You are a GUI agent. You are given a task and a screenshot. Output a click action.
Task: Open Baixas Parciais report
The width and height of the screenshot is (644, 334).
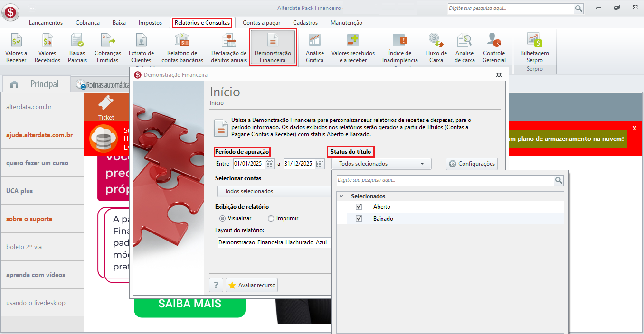click(x=77, y=48)
